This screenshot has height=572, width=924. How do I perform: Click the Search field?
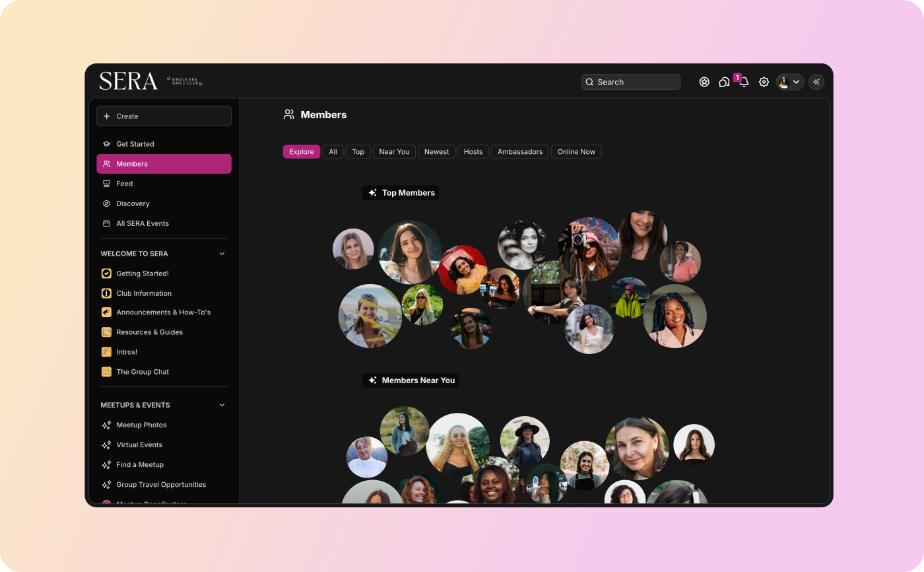[630, 82]
